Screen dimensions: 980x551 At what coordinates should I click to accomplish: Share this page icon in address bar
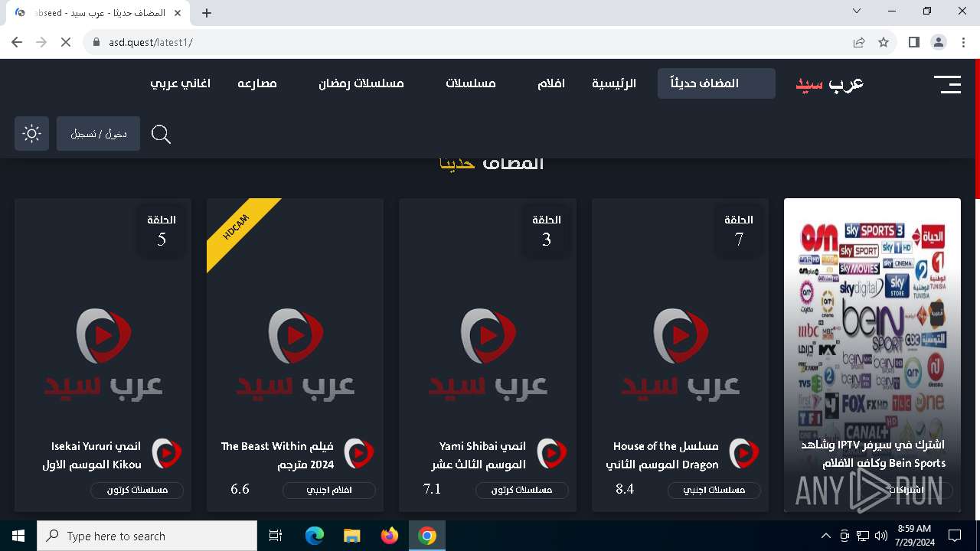tap(859, 42)
